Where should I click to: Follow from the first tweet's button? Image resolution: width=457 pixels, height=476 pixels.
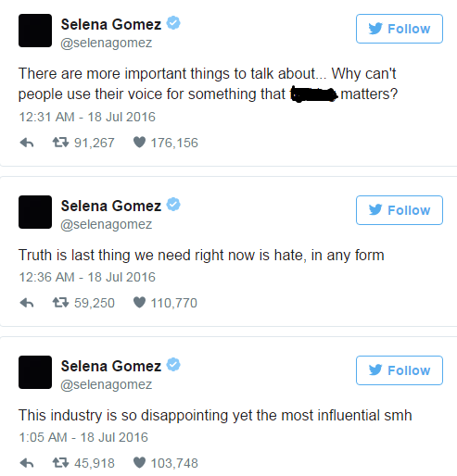(400, 29)
